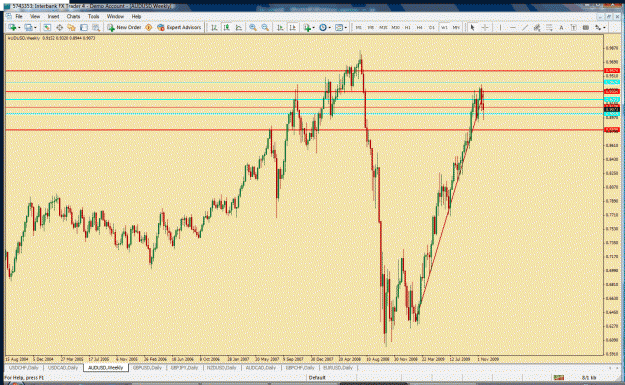Switch to the EURUSD,Daily chart tab

[338, 367]
